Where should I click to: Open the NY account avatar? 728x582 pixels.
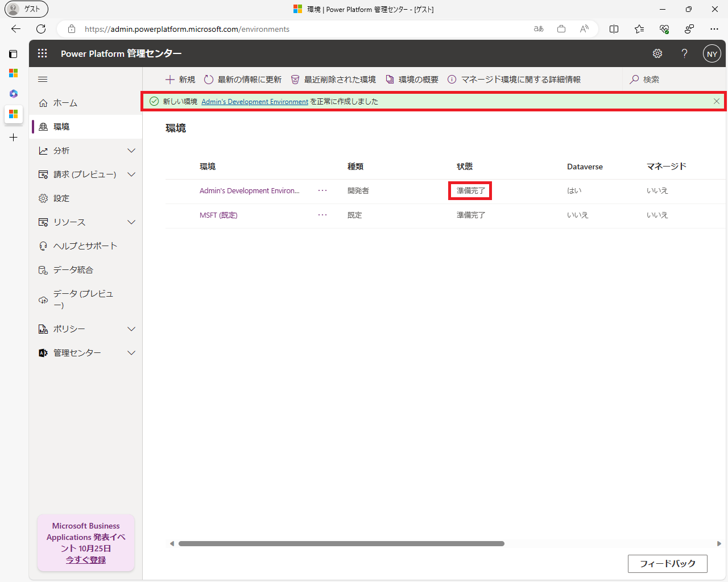point(712,54)
